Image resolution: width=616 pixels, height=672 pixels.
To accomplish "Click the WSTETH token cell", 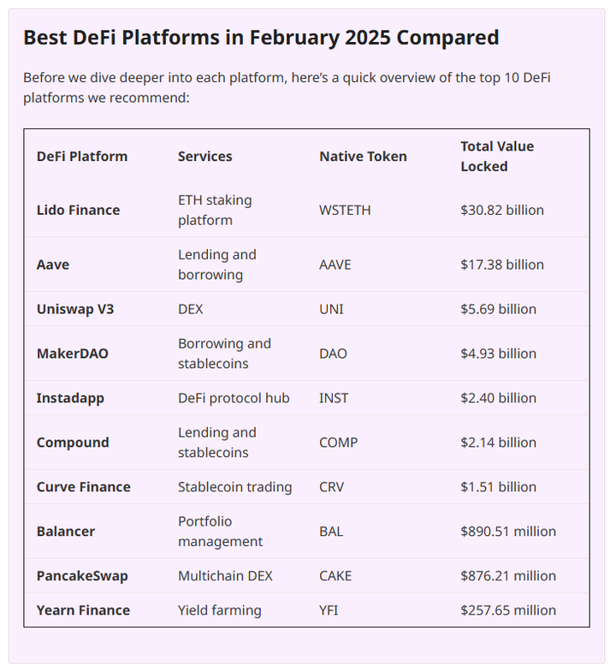I will 345,210.
